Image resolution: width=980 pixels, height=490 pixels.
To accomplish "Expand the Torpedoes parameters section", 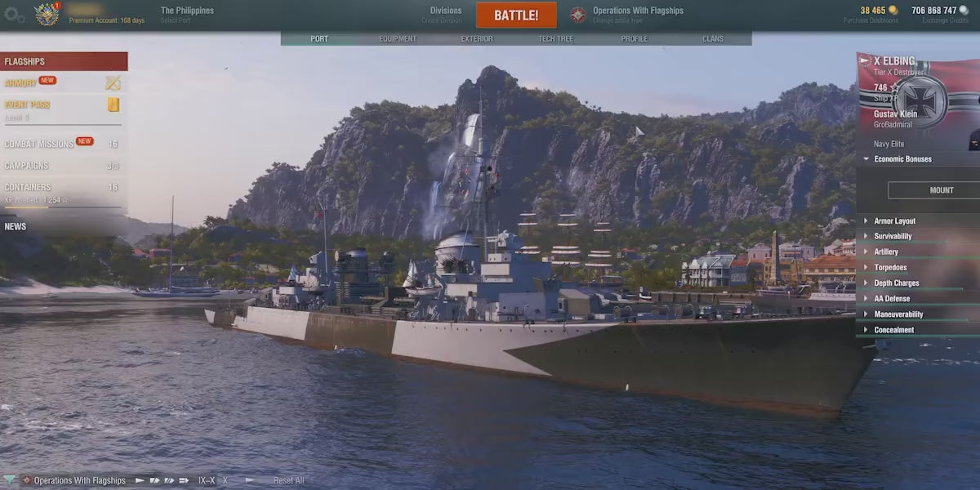I will pyautogui.click(x=890, y=267).
